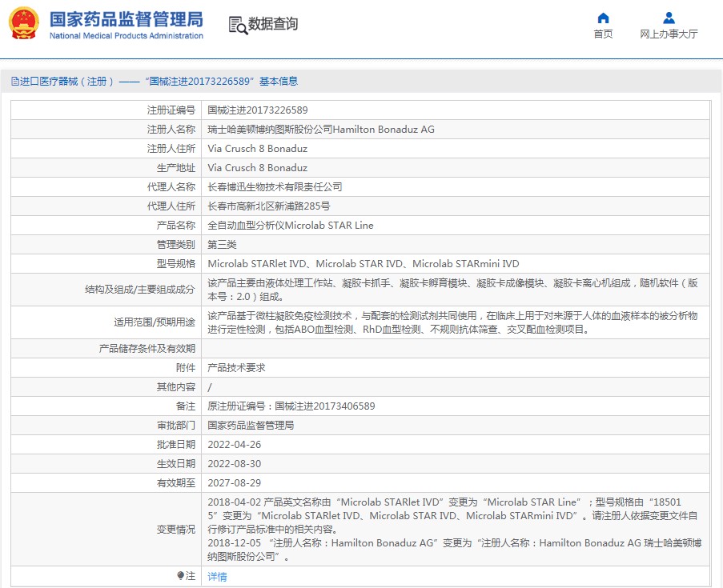Click the 数据查询 header text
The height and width of the screenshot is (588, 723).
[x=273, y=24]
